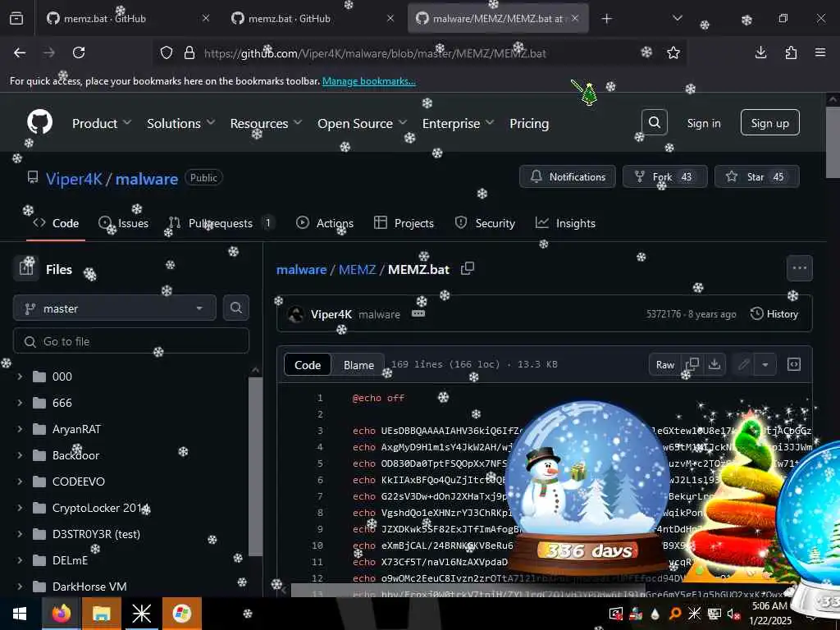Open the Pull requests tab
This screenshot has width=840, height=630.
tap(221, 223)
